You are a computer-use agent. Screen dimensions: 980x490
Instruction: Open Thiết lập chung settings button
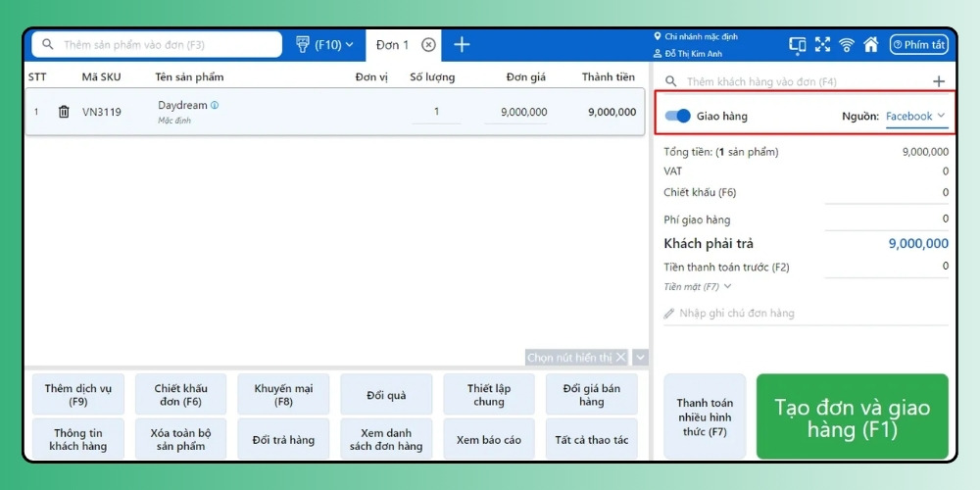tap(489, 395)
